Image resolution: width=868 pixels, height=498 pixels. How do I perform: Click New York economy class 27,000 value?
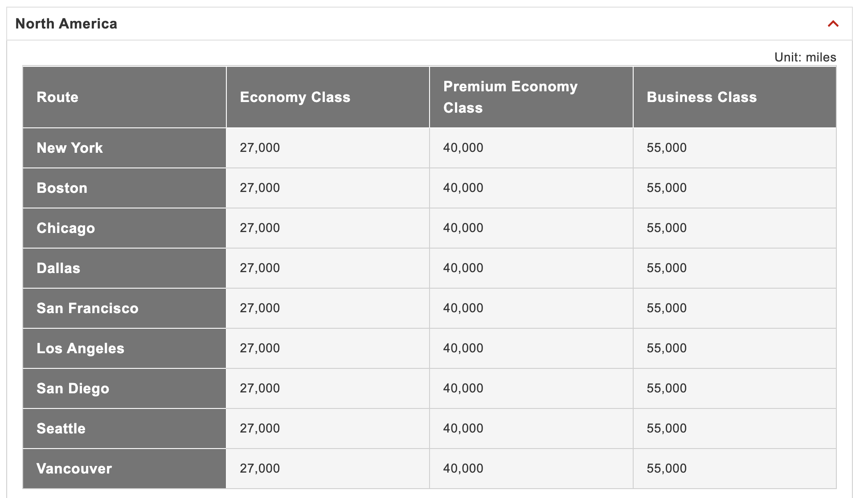click(x=260, y=148)
